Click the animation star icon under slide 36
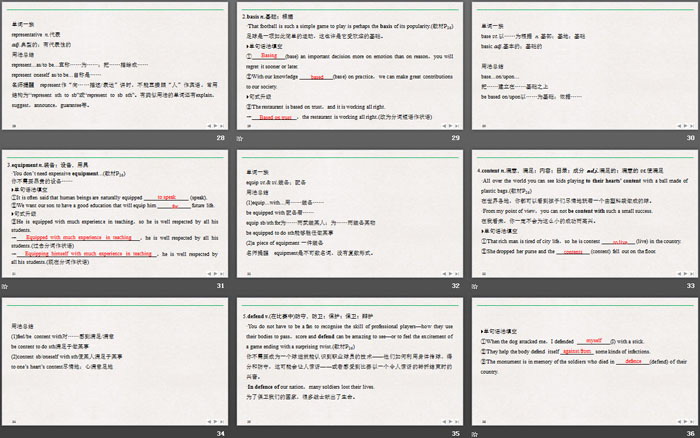The image size is (700, 438). pyautogui.click(x=475, y=434)
